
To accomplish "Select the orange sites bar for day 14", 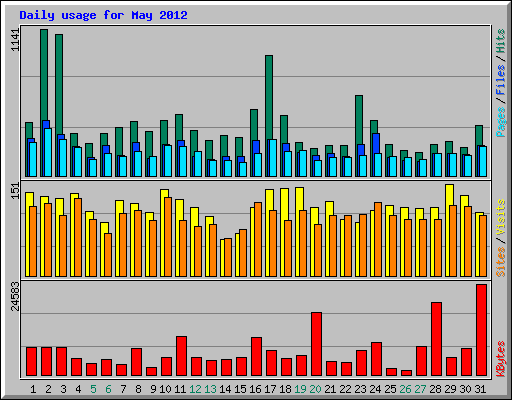I will point(228,257).
